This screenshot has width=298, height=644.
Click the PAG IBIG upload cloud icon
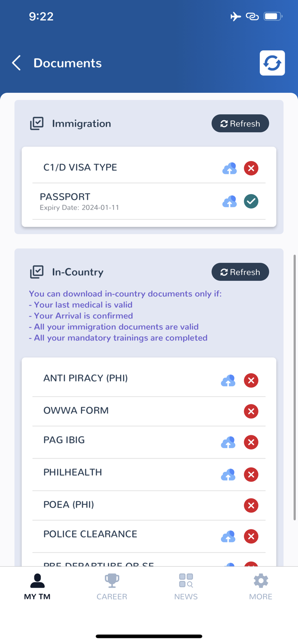(x=228, y=442)
